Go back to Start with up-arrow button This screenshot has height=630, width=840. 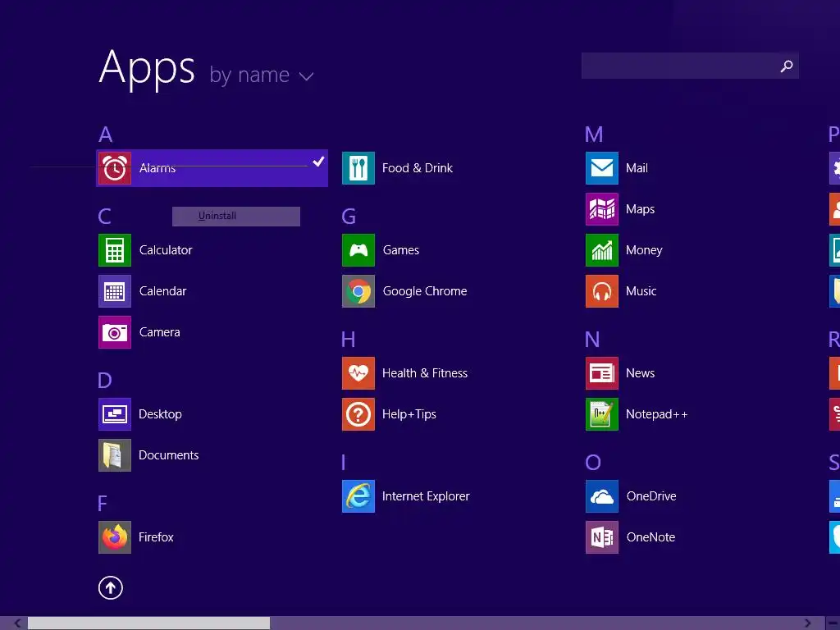pyautogui.click(x=111, y=587)
